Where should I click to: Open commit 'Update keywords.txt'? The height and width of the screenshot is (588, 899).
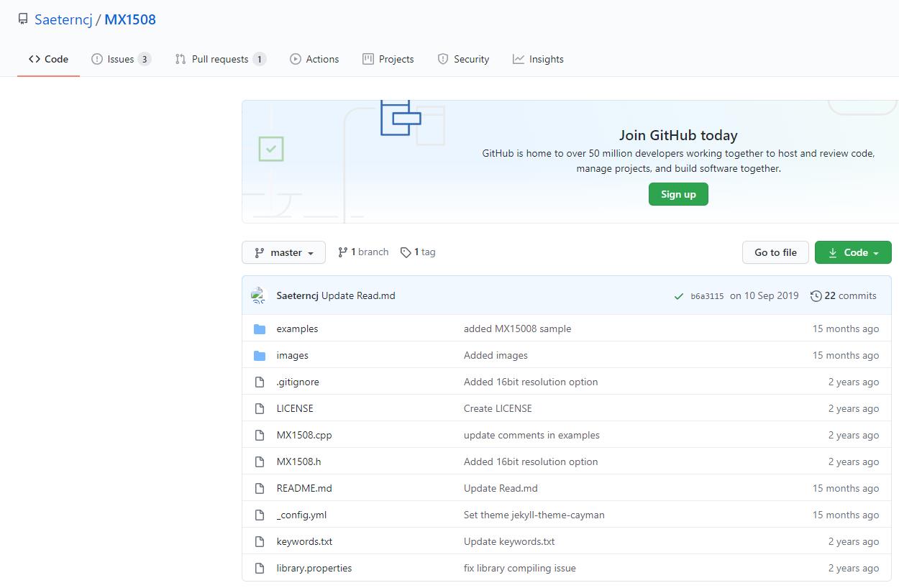[509, 541]
